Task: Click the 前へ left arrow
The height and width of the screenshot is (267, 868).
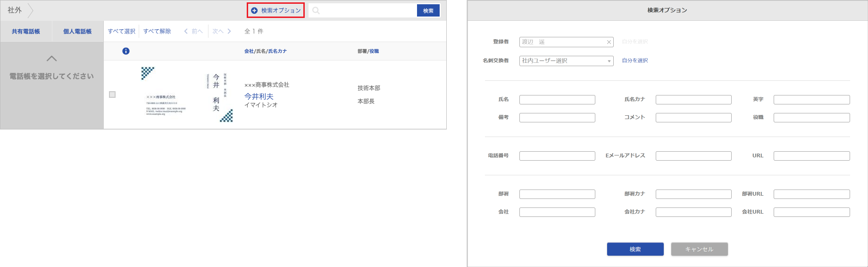Action: point(186,31)
